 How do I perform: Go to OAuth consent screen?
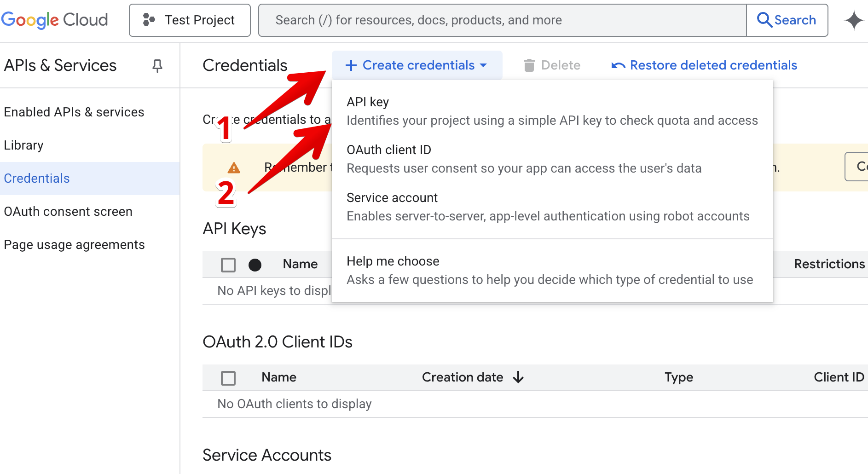pos(68,212)
